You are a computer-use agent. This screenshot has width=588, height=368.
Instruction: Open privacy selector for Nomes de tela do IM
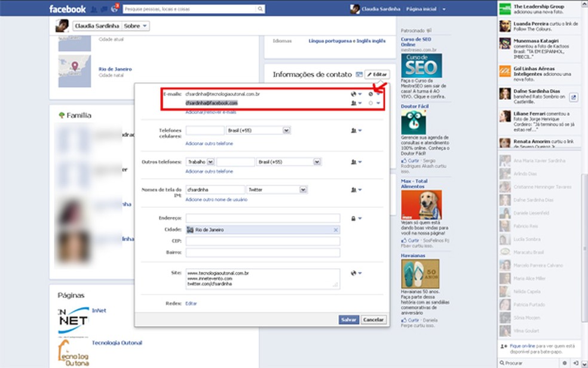tap(356, 189)
